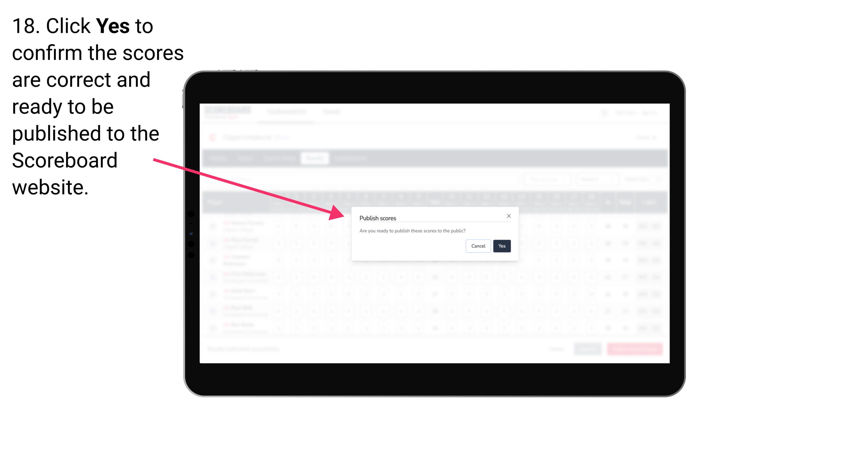Click Cancel to dismiss dialog
This screenshot has width=868, height=467.
coord(477,245)
